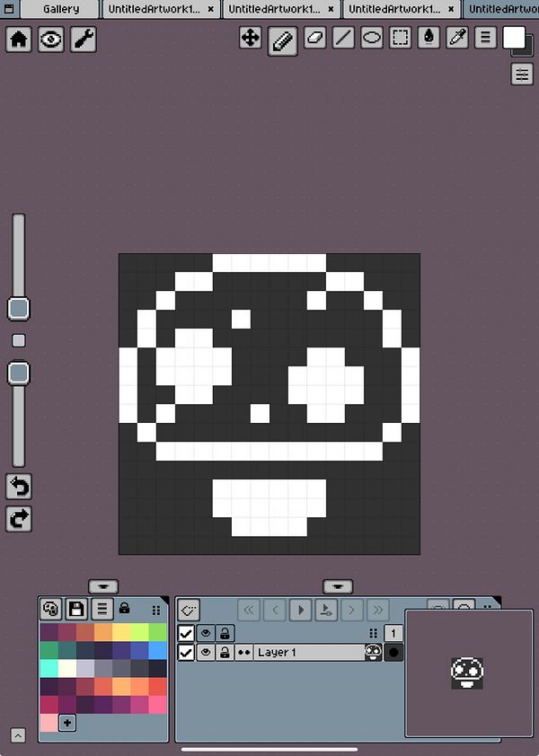Image resolution: width=539 pixels, height=756 pixels.
Task: Click the Layer 1 mushroom thumbnail
Action: click(374, 653)
